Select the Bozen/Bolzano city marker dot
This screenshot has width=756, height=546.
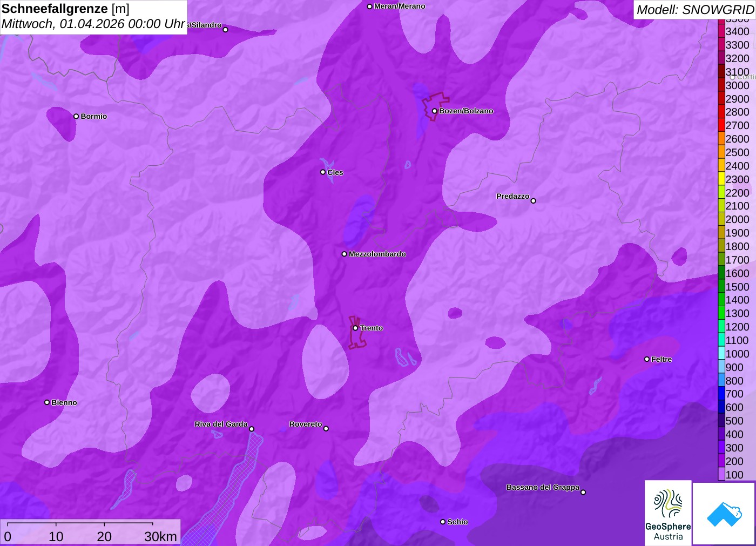434,111
